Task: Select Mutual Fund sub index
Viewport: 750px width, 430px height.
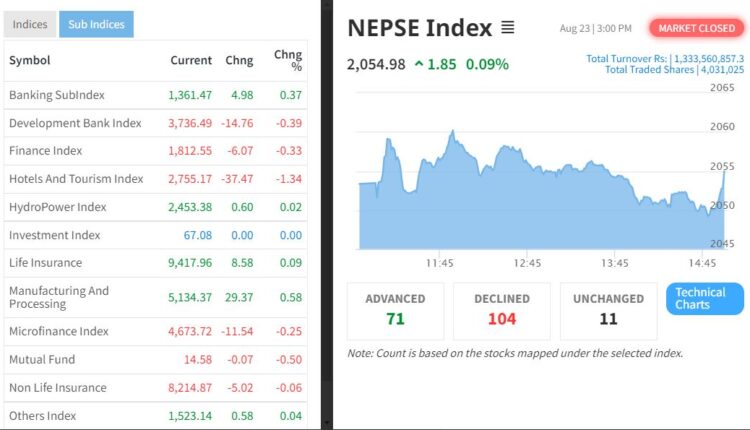Action: pos(42,359)
